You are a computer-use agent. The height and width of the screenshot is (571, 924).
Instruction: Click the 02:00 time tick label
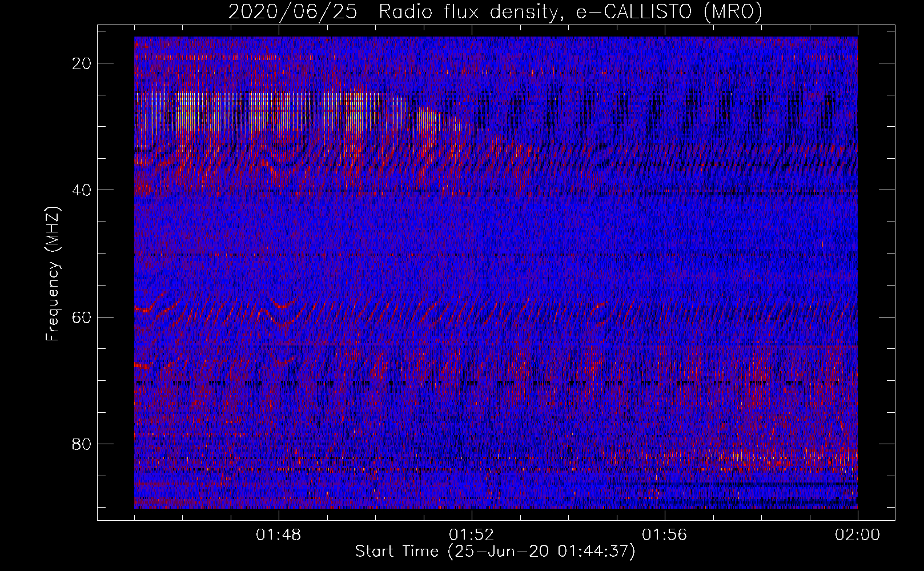click(x=858, y=535)
